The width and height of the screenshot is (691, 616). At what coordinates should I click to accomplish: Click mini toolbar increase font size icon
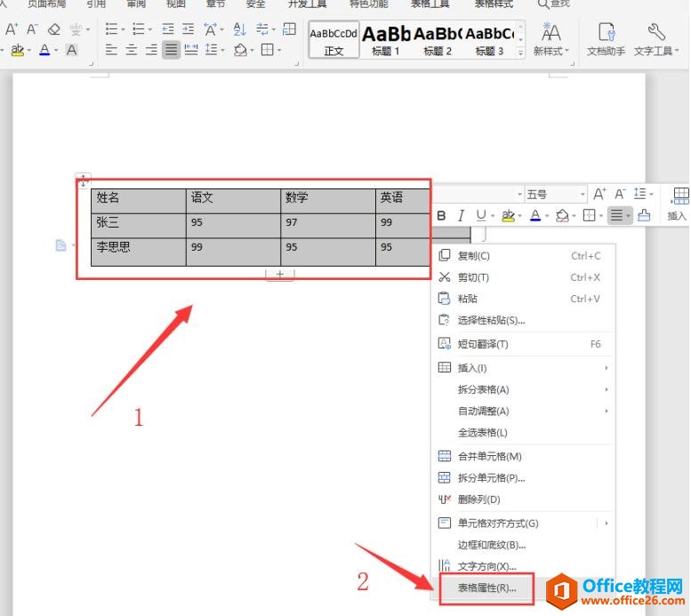tap(599, 194)
